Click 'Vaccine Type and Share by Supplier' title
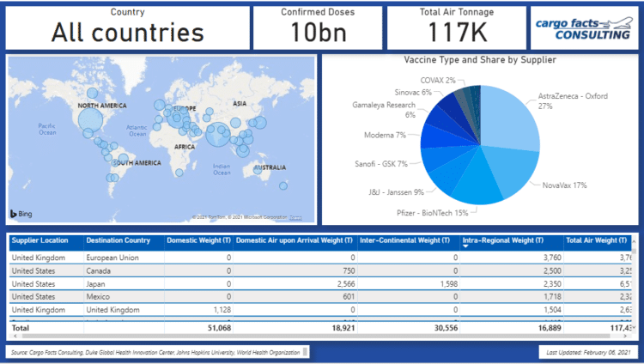644x364 pixels. pyautogui.click(x=480, y=60)
